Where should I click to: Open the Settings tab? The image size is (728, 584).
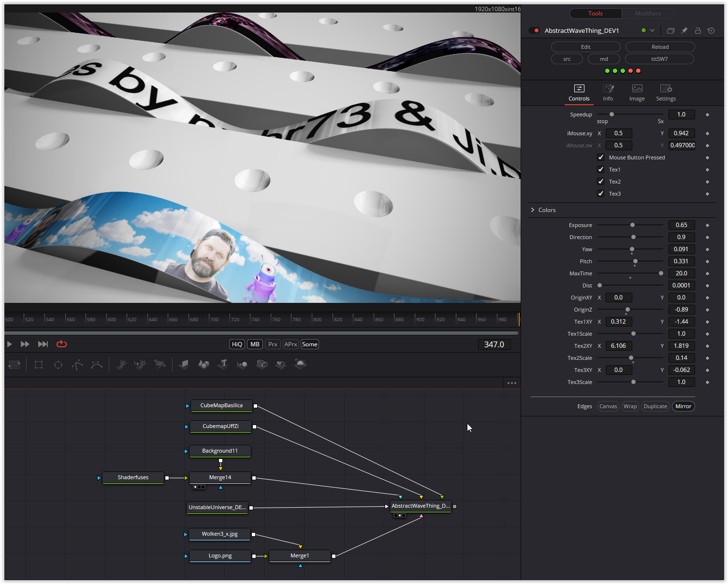tap(666, 93)
